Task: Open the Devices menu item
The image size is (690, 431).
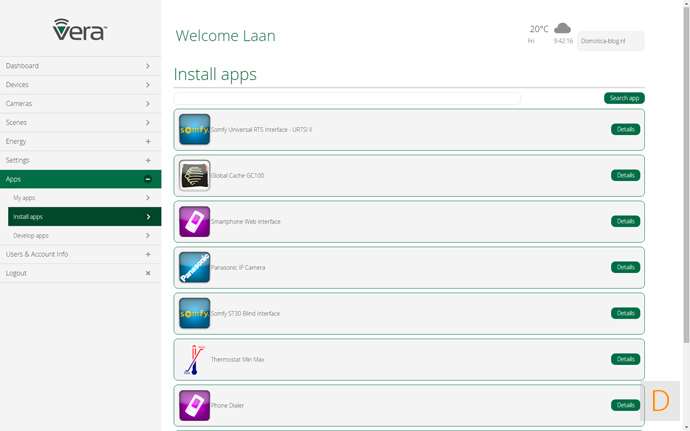Action: tap(80, 85)
